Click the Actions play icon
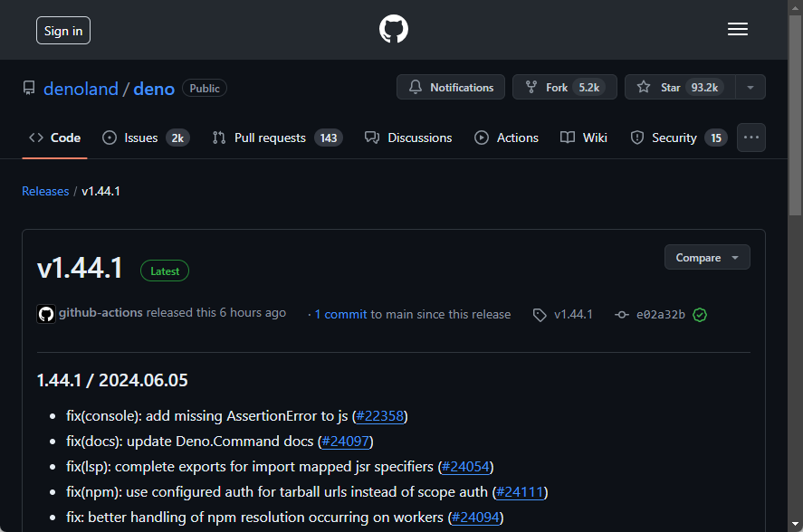Screen dimensions: 803x532 click(479, 138)
